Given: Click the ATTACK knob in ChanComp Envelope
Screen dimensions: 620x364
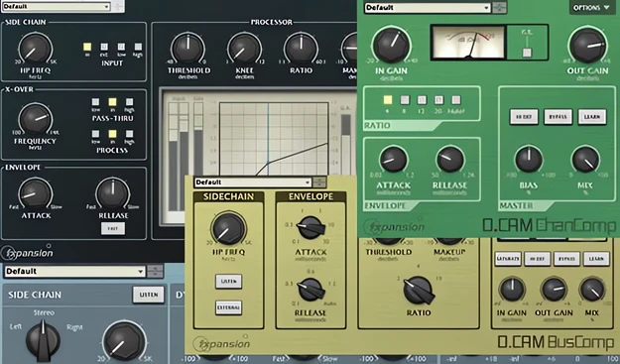Looking at the screenshot, I should tap(393, 160).
